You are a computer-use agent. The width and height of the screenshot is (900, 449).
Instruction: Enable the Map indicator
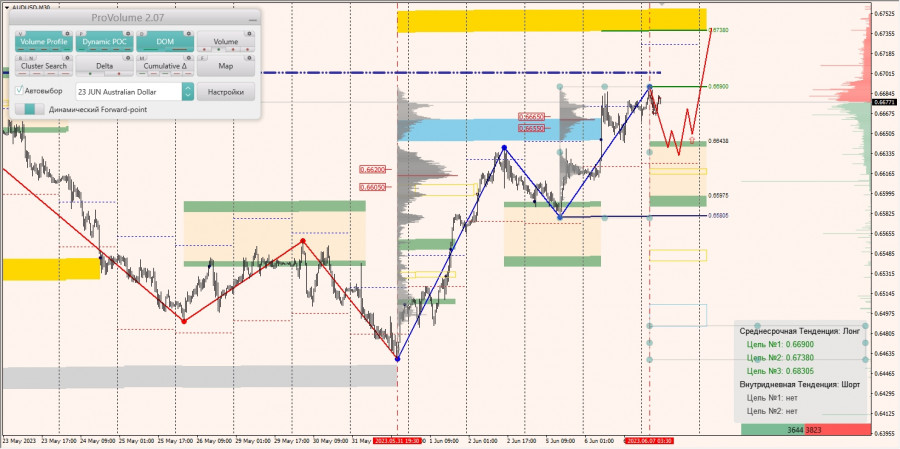tap(226, 66)
